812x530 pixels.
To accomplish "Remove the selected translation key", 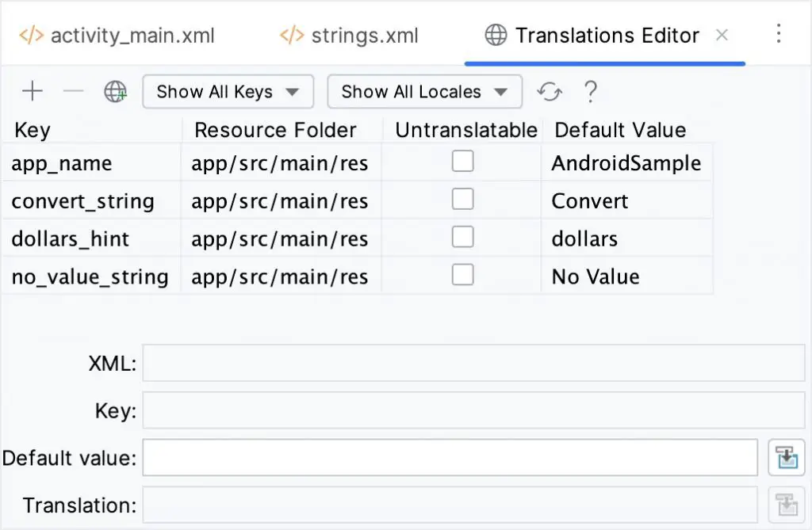I will coord(73,91).
